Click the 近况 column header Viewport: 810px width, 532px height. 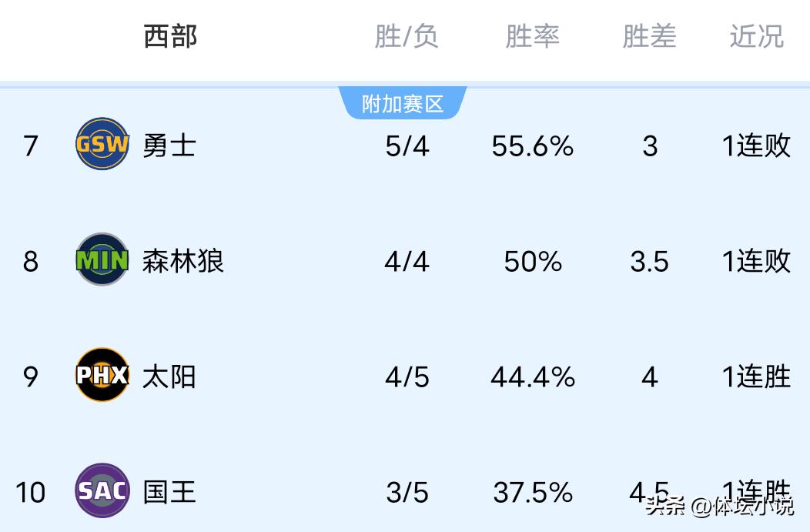756,36
